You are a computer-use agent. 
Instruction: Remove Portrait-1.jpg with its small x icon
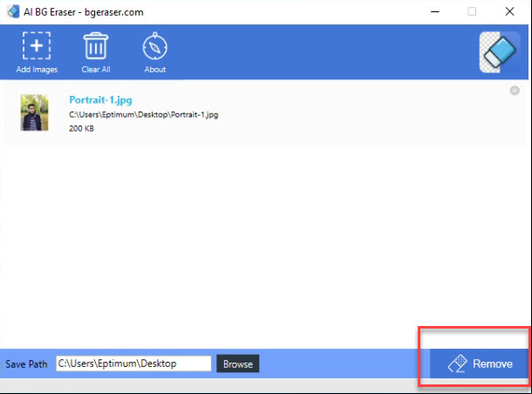pos(515,91)
